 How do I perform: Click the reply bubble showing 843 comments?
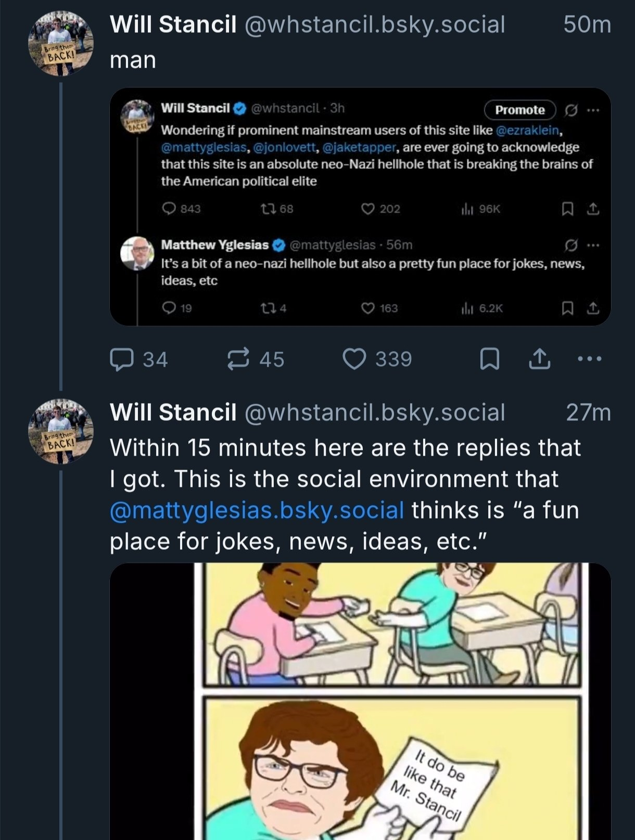(169, 209)
